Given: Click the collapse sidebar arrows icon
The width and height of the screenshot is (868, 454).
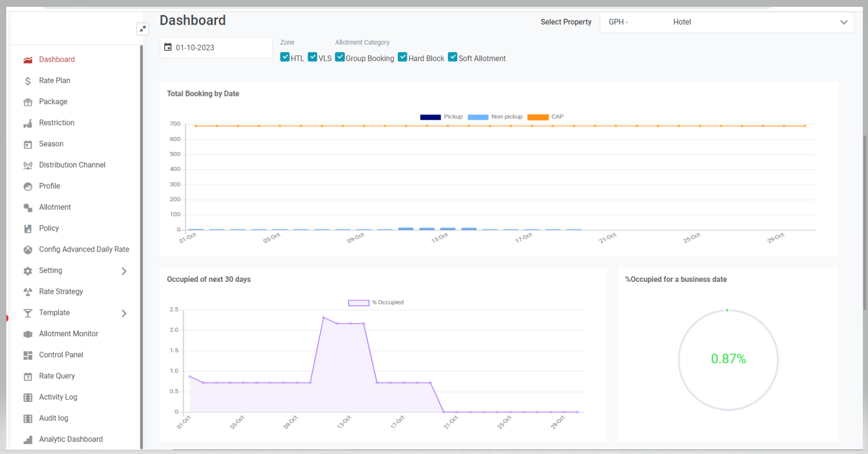Looking at the screenshot, I should coord(142,29).
